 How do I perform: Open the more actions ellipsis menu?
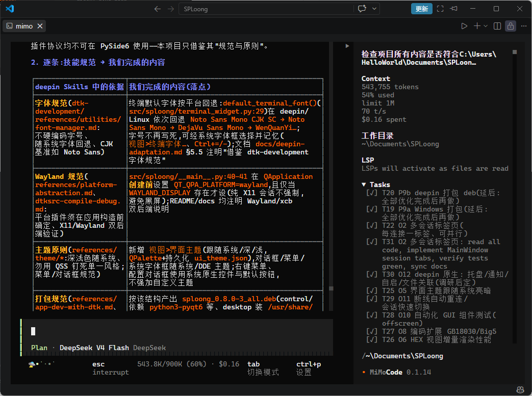point(523,26)
